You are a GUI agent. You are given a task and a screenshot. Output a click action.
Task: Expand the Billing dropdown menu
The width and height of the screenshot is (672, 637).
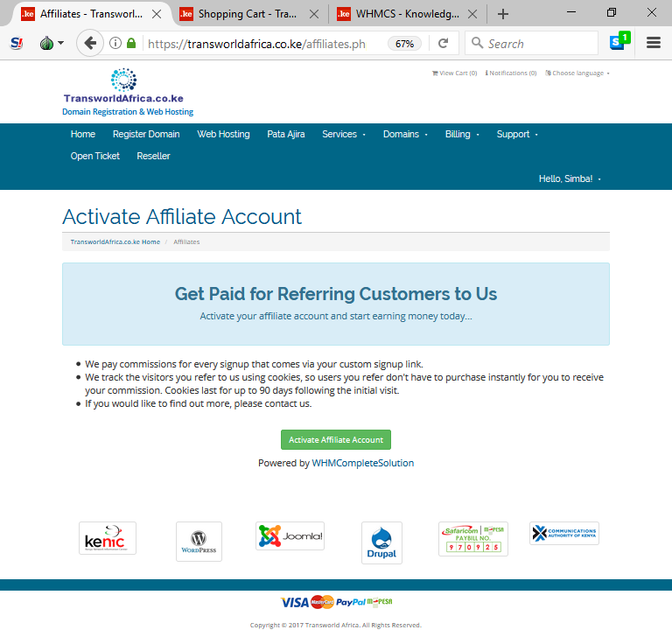click(462, 134)
